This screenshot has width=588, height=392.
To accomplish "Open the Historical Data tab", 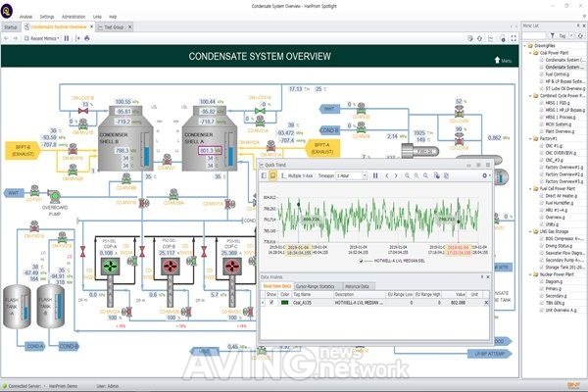I will pos(357,286).
